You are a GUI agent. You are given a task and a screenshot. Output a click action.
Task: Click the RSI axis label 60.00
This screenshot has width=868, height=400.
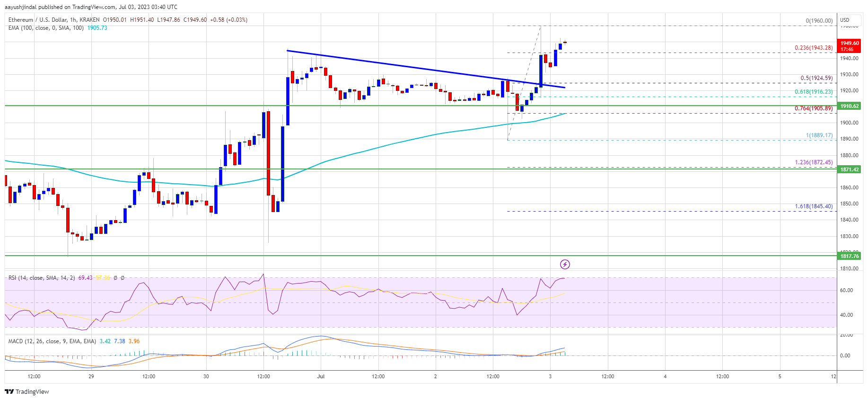pyautogui.click(x=846, y=291)
